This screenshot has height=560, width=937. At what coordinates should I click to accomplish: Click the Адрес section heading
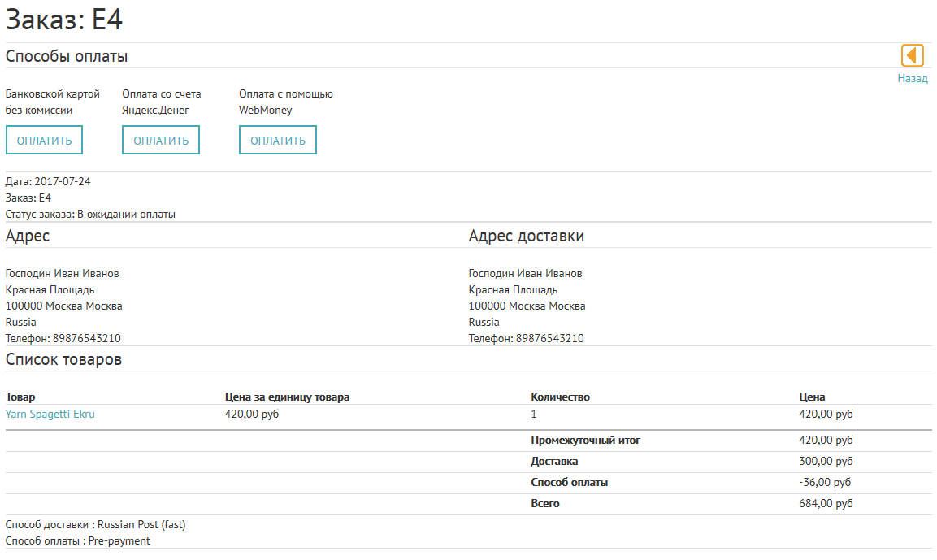click(x=28, y=236)
